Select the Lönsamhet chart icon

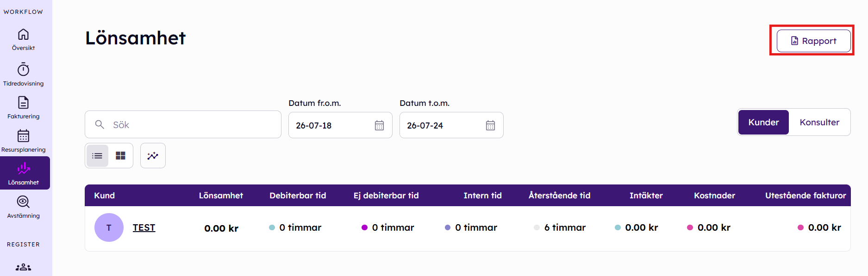coord(24,169)
